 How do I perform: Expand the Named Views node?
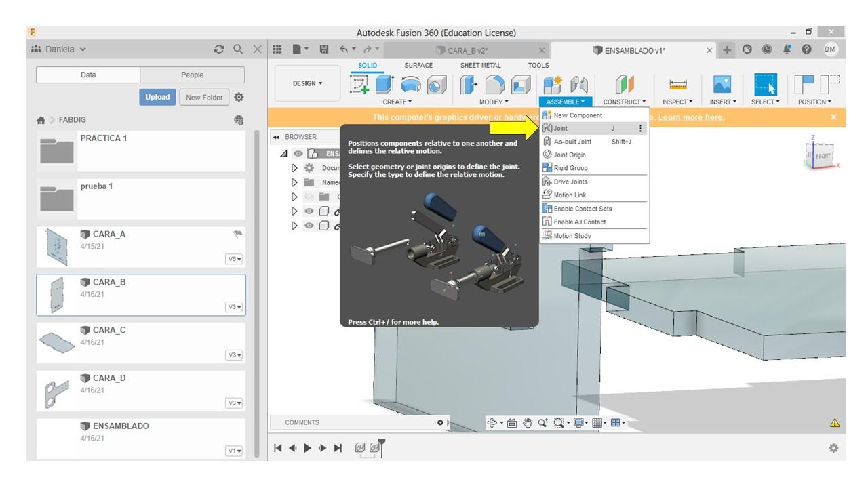tap(294, 182)
